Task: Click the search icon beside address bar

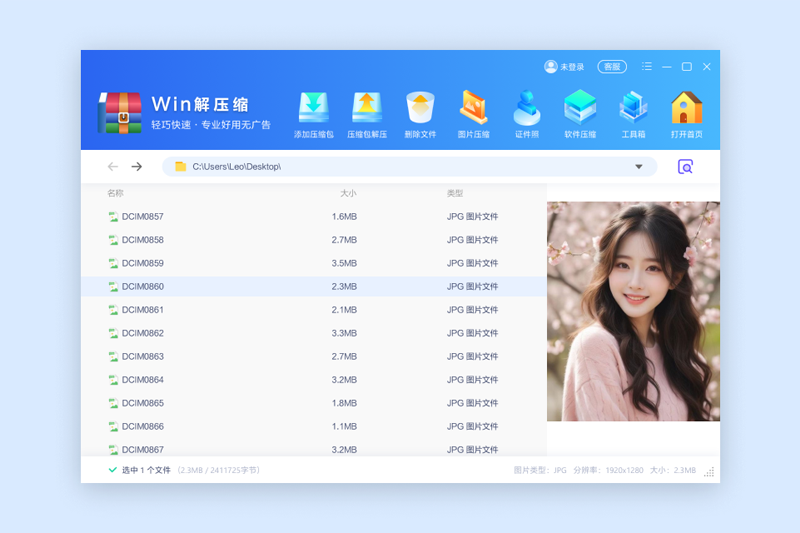Action: (685, 167)
